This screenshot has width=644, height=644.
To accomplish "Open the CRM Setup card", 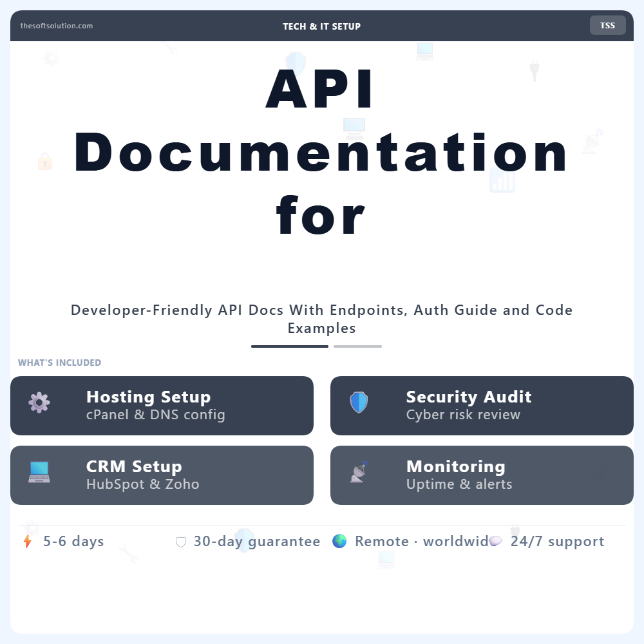I will pos(162,475).
